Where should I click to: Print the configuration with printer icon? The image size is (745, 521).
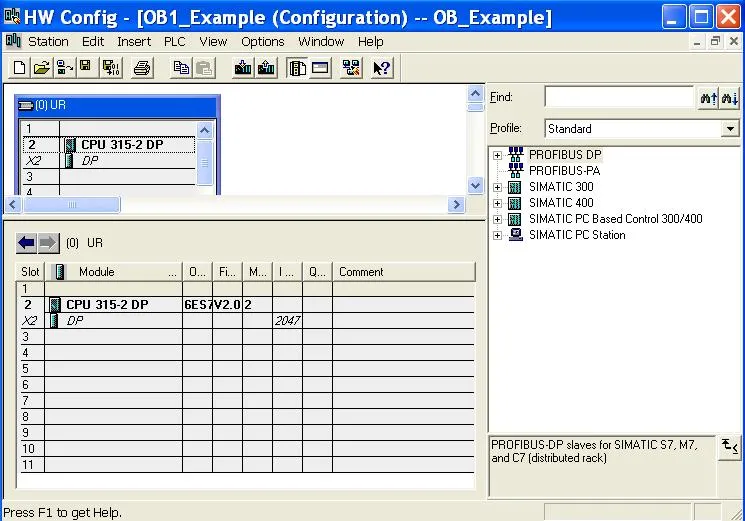click(142, 68)
